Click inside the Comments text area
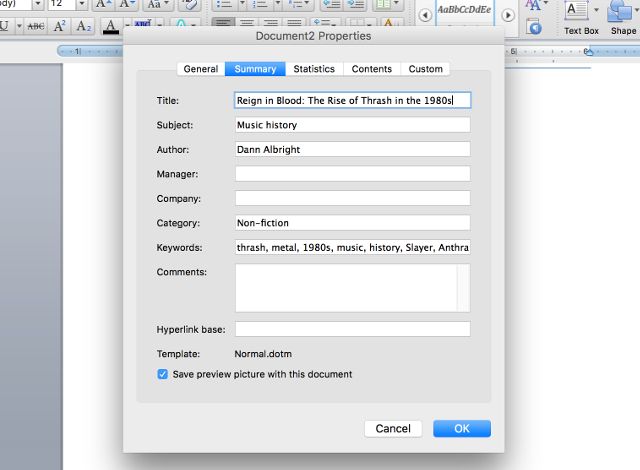Screen dimensions: 640x470 click(346, 288)
